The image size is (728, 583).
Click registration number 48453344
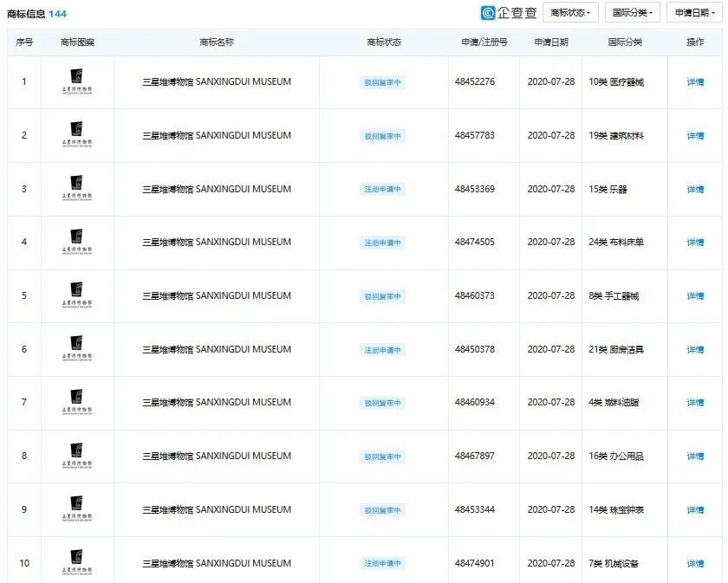[x=475, y=509]
